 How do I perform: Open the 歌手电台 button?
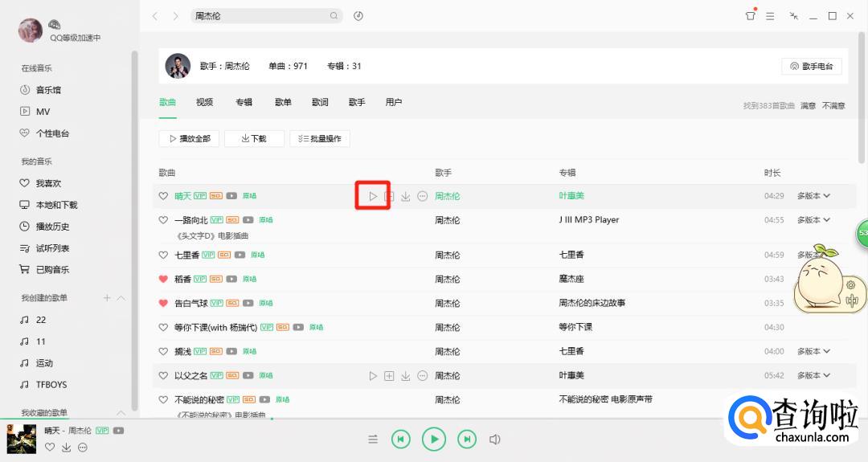[x=812, y=67]
